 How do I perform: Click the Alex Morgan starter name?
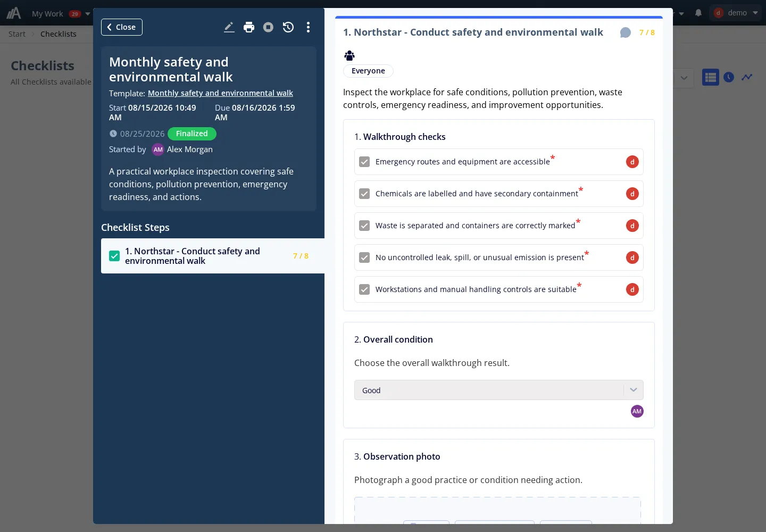coord(190,149)
